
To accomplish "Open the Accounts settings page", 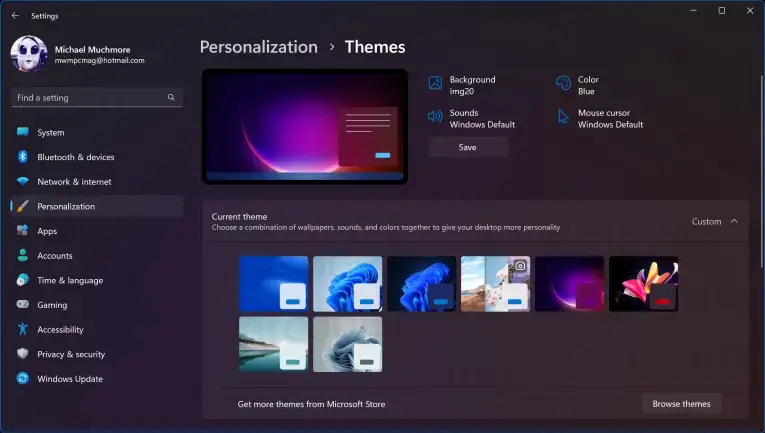I will coord(55,256).
